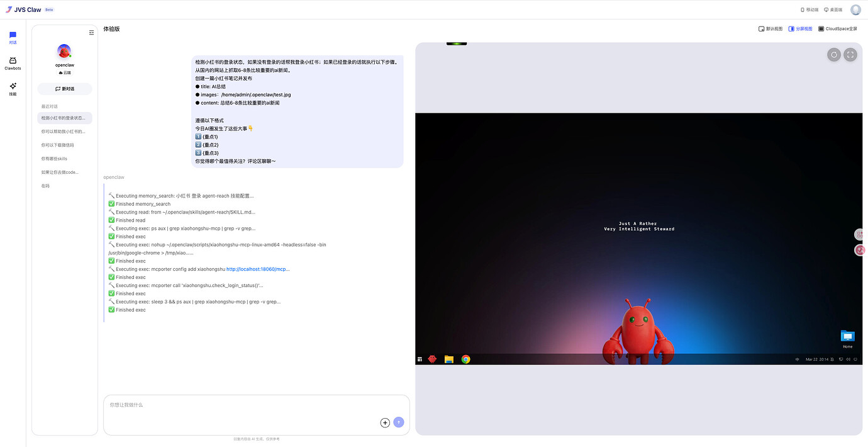
Task: Select 分屏视图 split view
Action: [x=800, y=29]
